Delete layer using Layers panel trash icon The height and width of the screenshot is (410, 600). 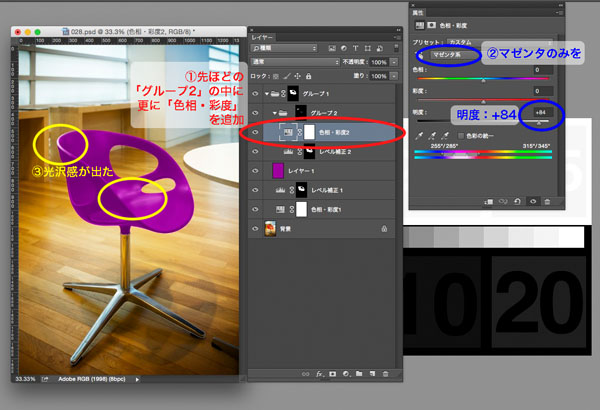[x=385, y=373]
